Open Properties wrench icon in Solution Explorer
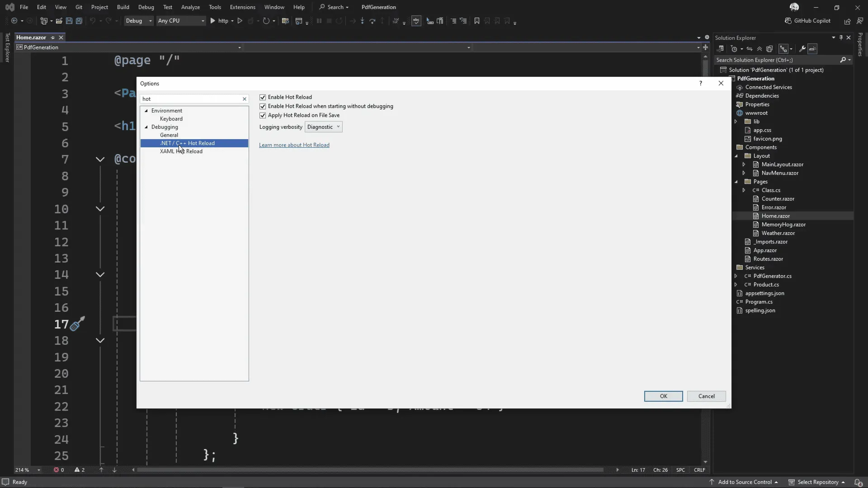Image resolution: width=868 pixels, height=488 pixels. pyautogui.click(x=802, y=49)
